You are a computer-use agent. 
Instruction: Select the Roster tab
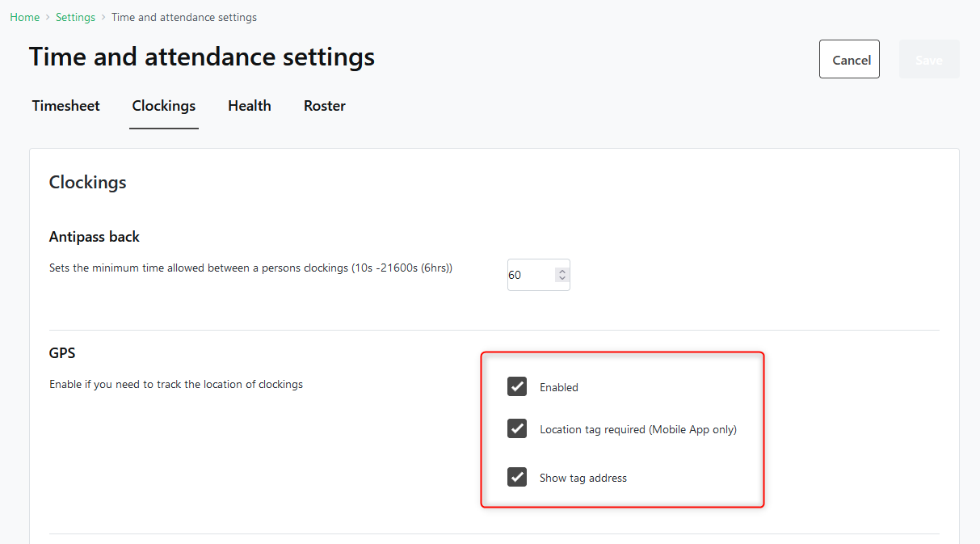pyautogui.click(x=324, y=106)
